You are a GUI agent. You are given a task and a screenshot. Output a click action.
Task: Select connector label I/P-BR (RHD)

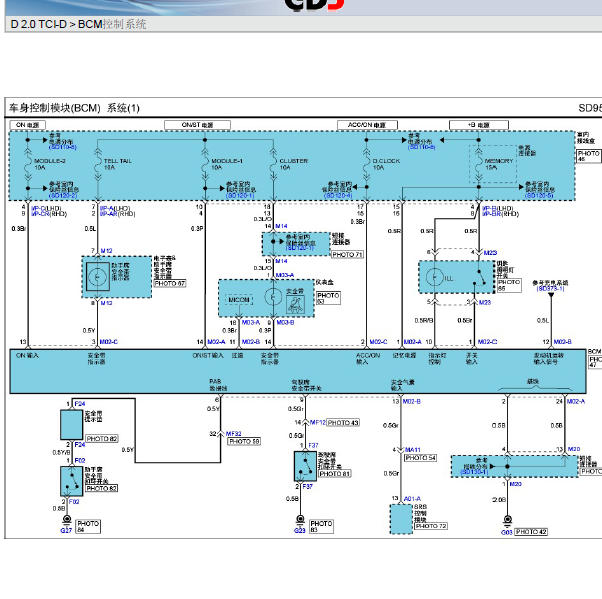pyautogui.click(x=500, y=214)
